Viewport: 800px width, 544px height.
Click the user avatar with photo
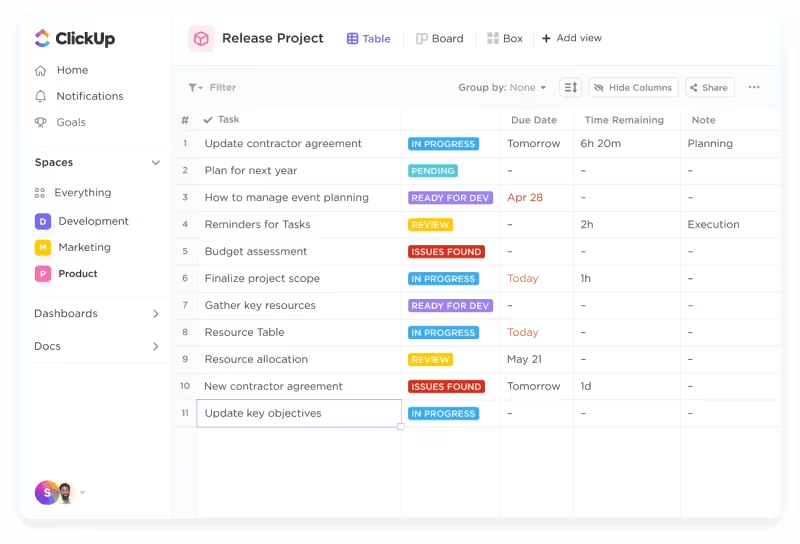65,492
